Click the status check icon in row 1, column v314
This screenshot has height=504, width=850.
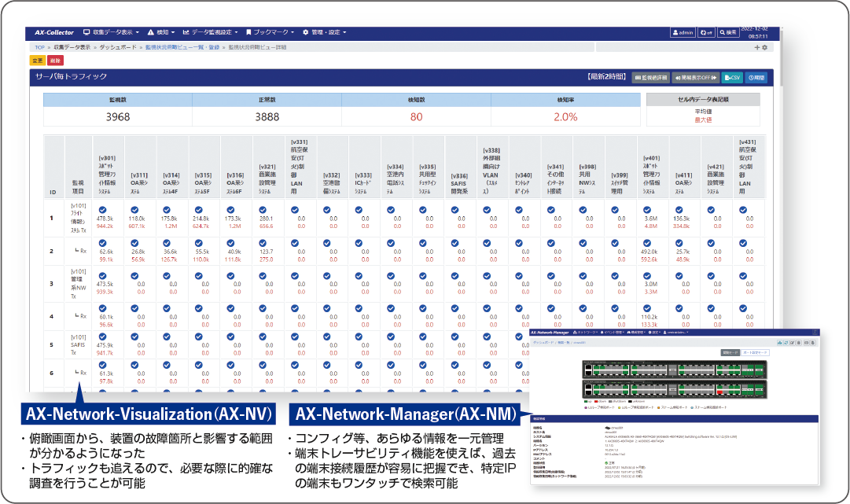click(x=167, y=210)
